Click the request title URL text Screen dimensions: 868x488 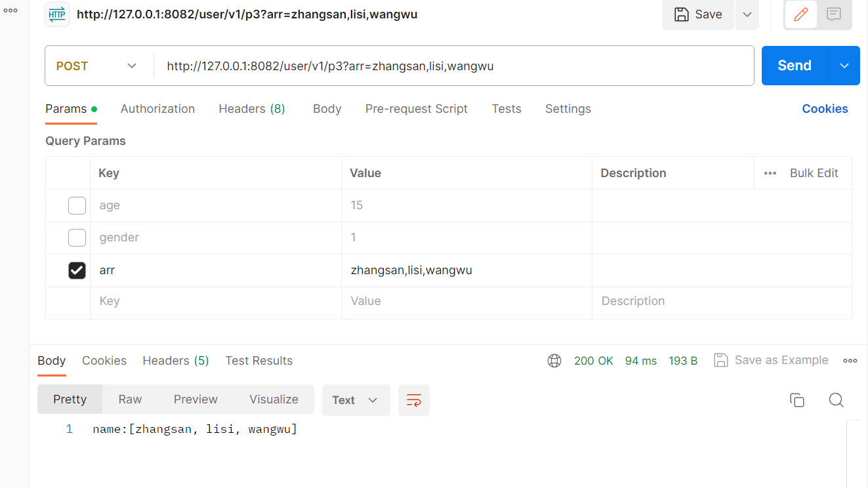click(x=247, y=14)
